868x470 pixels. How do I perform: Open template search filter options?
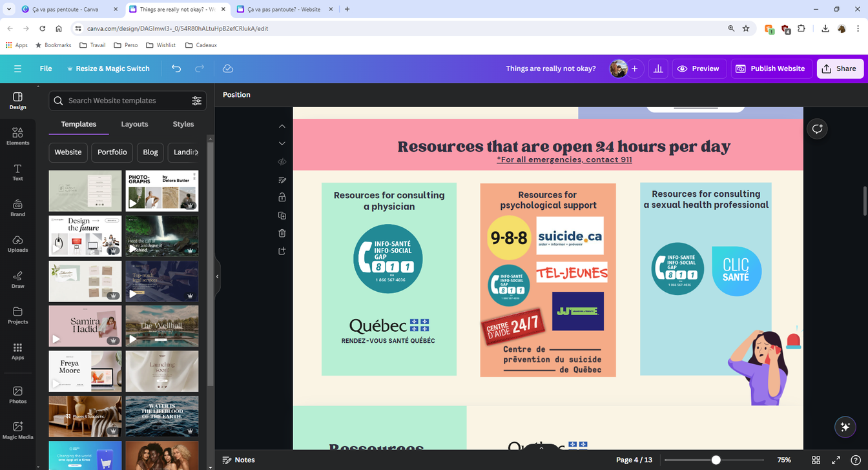tap(196, 101)
